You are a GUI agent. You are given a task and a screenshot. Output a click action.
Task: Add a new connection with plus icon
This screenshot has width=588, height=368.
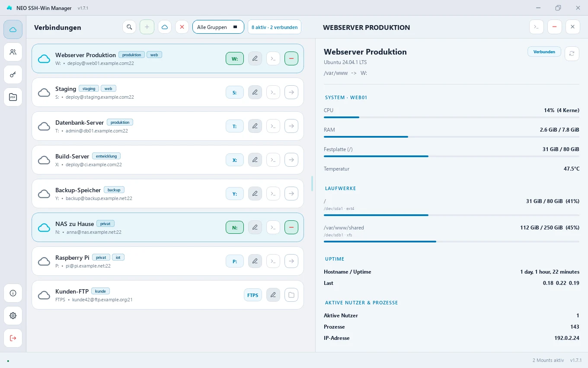147,27
